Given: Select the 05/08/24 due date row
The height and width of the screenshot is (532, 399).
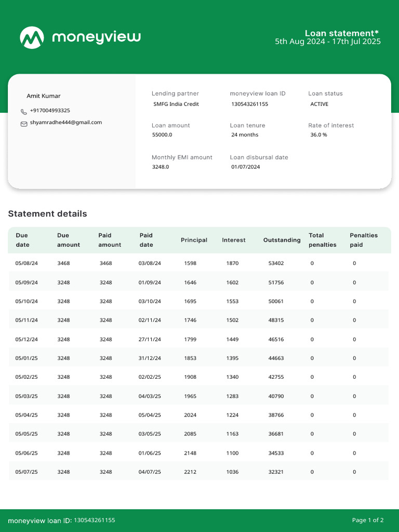Looking at the screenshot, I should (198, 263).
